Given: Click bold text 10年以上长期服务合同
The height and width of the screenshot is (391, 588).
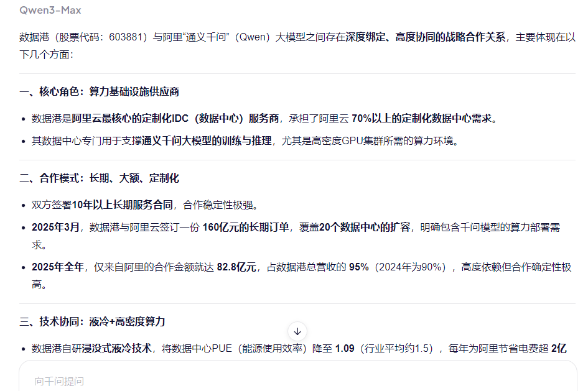Looking at the screenshot, I should pos(122,205).
